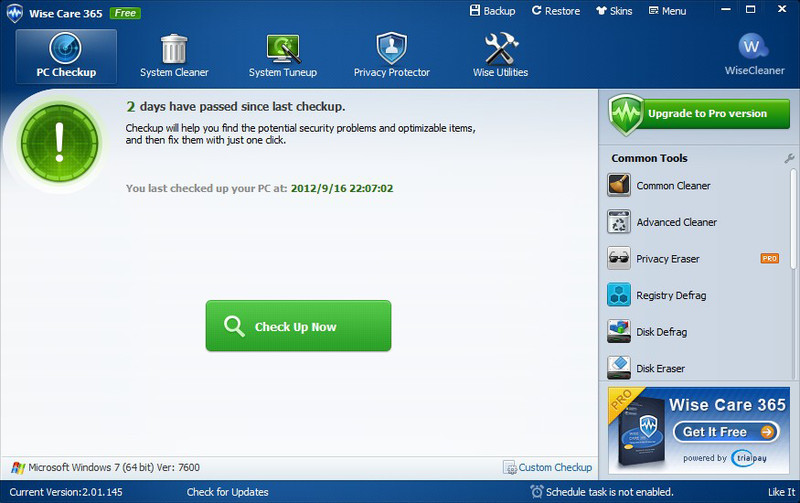The height and width of the screenshot is (503, 800).
Task: Click the Wise Care 365 logo icon
Action: pyautogui.click(x=15, y=13)
